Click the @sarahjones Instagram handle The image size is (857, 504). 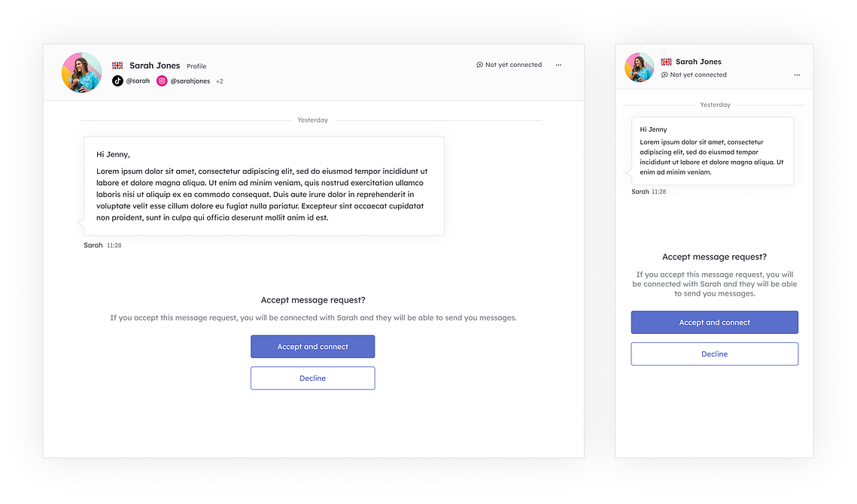(190, 81)
